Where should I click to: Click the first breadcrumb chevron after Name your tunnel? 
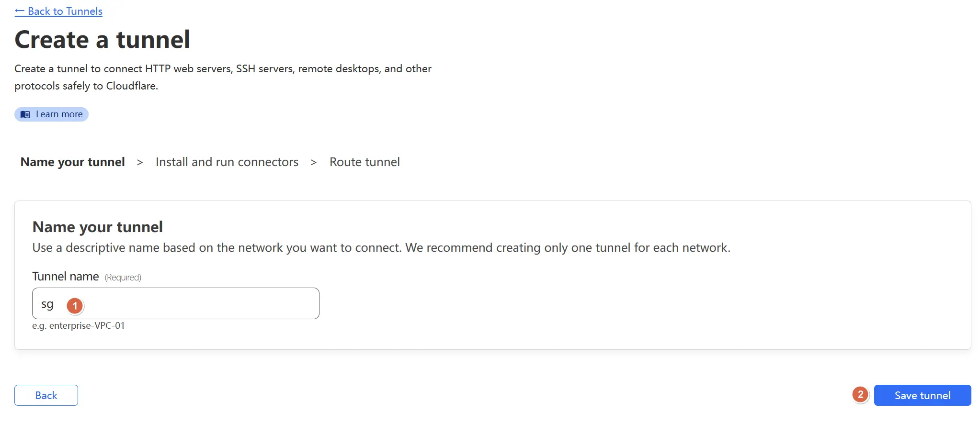[x=140, y=163]
